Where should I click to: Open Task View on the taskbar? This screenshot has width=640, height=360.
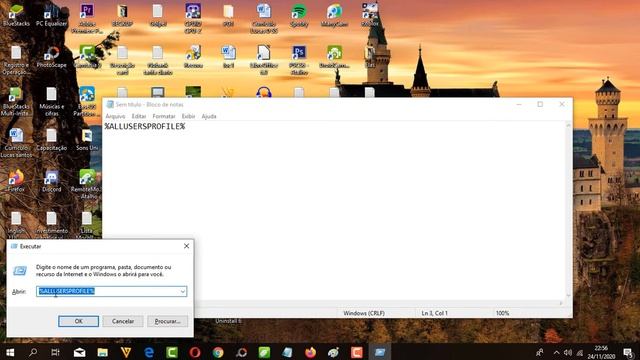pyautogui.click(x=56, y=352)
